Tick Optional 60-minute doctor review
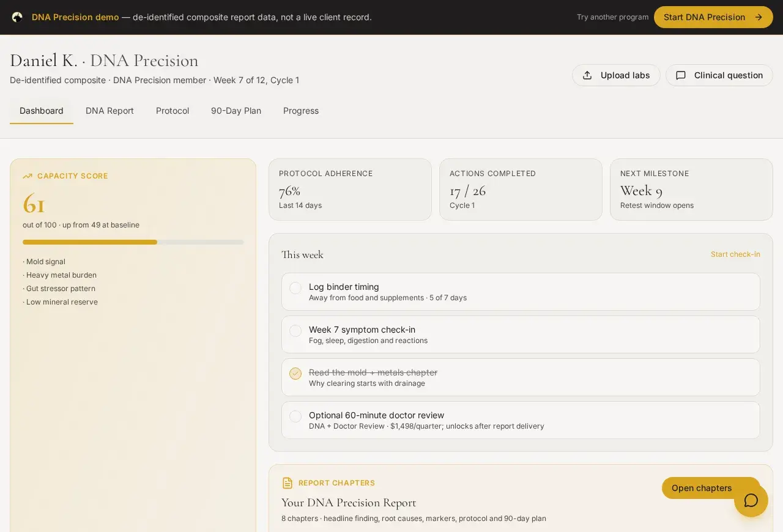 295,416
